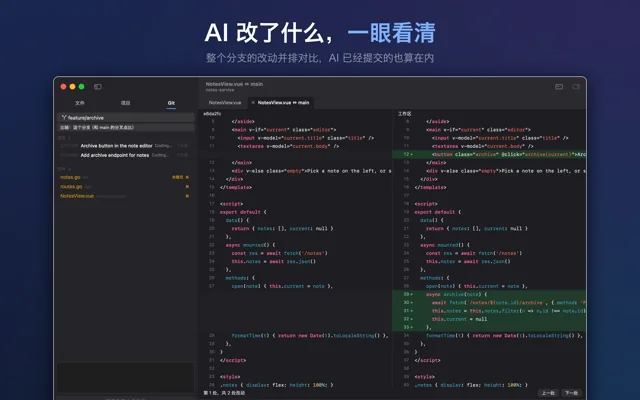Open the feature/archive branch selector
This screenshot has width=640, height=400.
[x=126, y=118]
